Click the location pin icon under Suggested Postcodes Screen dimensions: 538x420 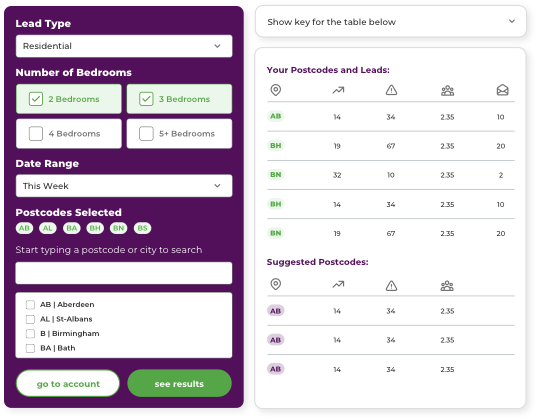click(276, 284)
